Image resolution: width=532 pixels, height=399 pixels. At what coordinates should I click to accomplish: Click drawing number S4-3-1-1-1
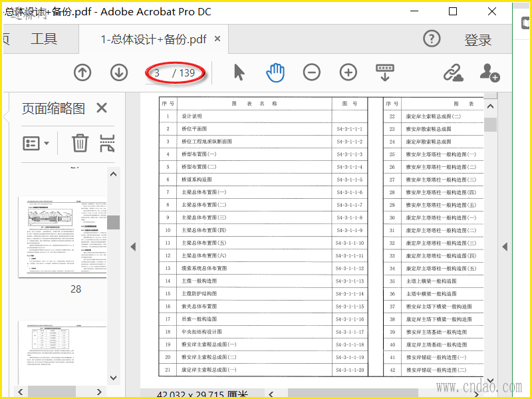pos(350,129)
